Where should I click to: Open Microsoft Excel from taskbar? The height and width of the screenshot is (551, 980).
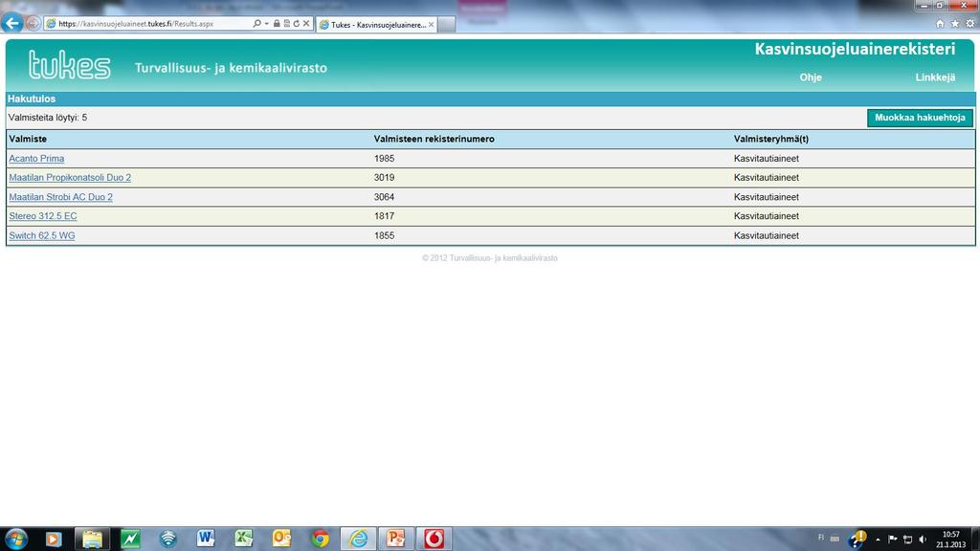[x=244, y=539]
